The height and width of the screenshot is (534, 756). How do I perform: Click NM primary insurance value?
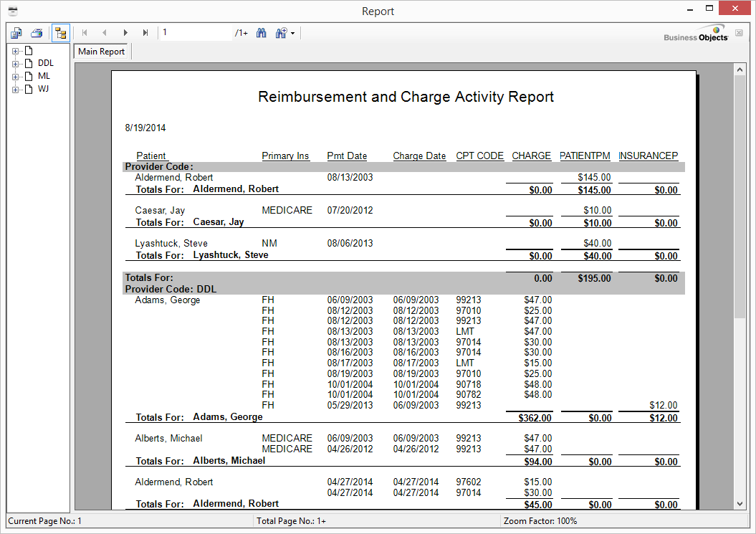(269, 243)
